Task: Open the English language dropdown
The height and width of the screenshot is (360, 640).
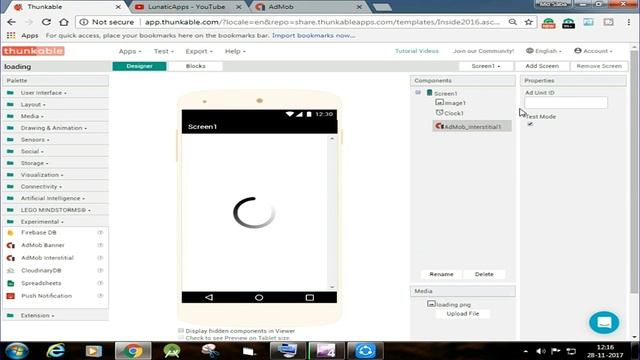Action: point(544,51)
